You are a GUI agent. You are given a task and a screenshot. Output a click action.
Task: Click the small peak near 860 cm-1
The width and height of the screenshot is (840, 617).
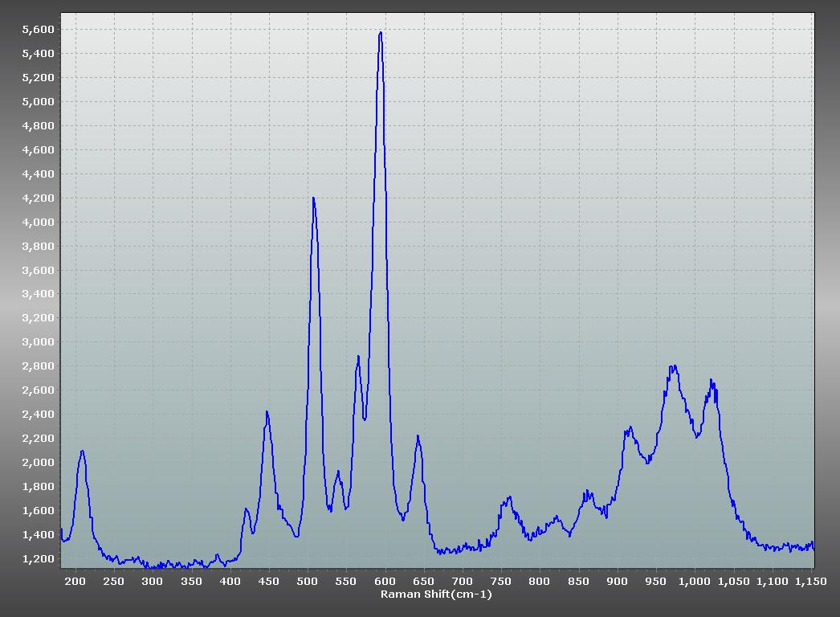click(587, 491)
